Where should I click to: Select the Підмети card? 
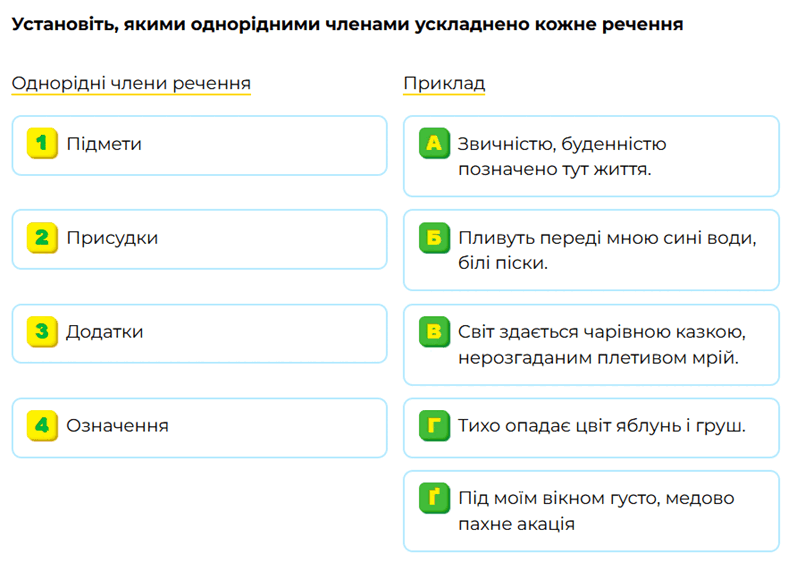(199, 146)
